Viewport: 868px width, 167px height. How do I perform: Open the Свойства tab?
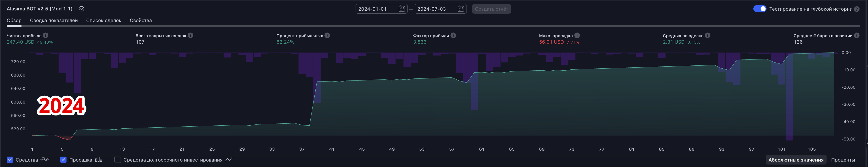[141, 20]
